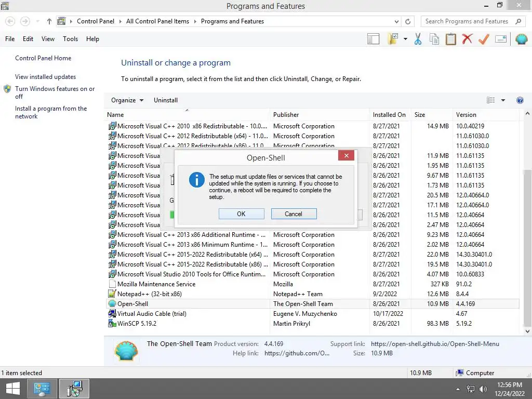
Task: Expand the arrow after Control Panel breadcrumb
Action: (x=120, y=21)
